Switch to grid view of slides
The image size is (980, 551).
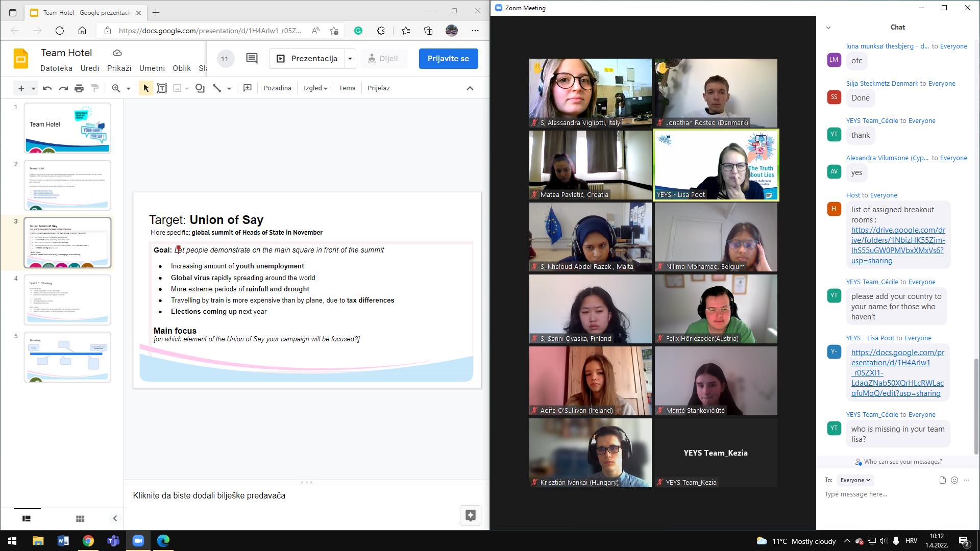(x=80, y=518)
